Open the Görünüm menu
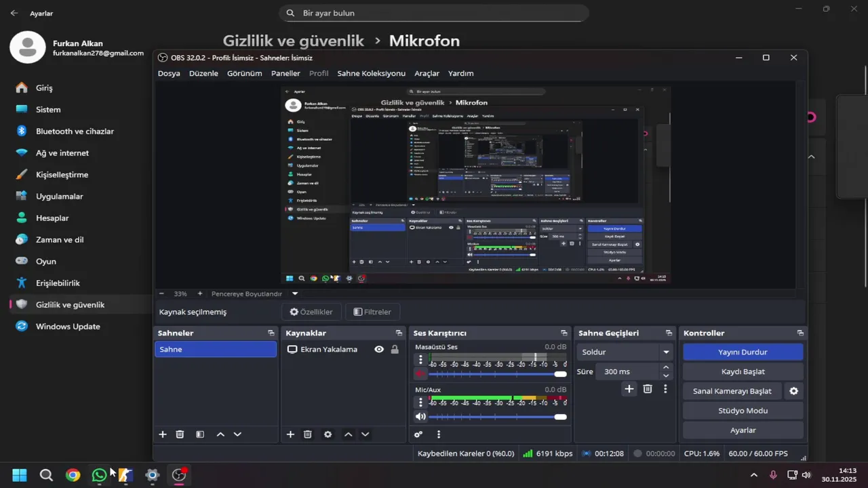Viewport: 868px width, 488px height. click(x=244, y=73)
